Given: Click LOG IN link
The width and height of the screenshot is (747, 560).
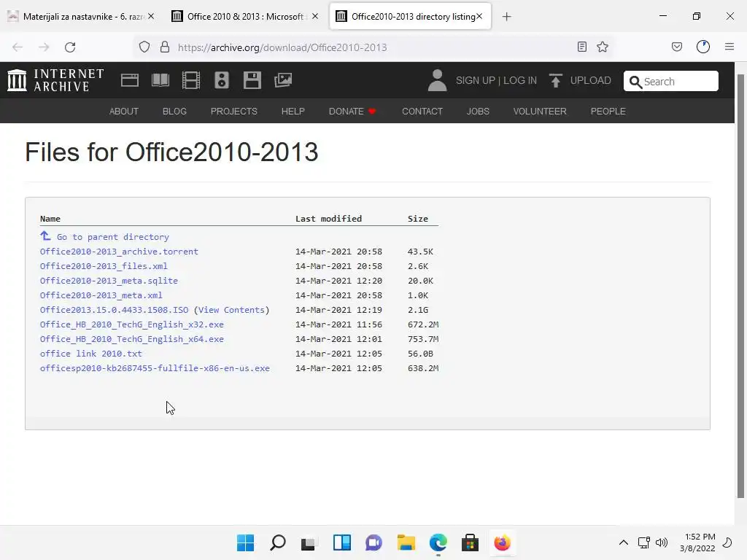Looking at the screenshot, I should [520, 80].
